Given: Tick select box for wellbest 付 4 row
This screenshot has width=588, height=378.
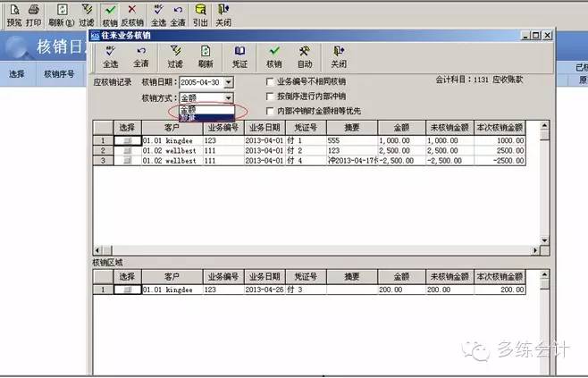Looking at the screenshot, I should (128, 161).
